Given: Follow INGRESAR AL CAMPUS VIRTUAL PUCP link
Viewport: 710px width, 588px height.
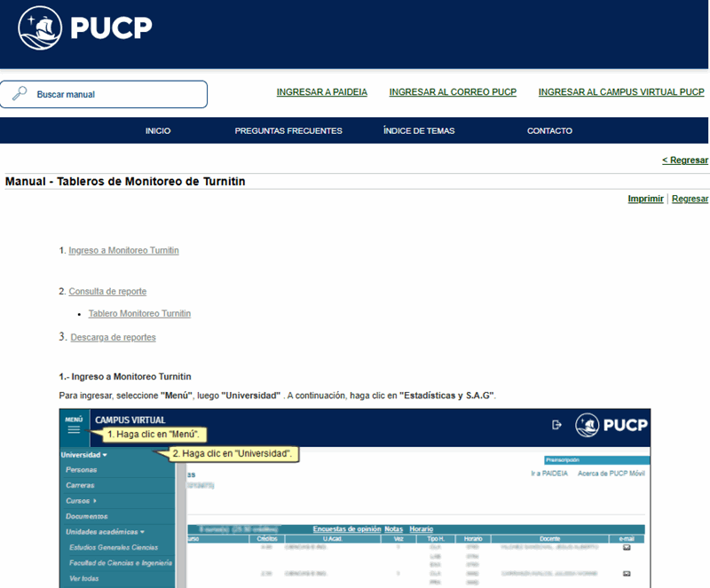Looking at the screenshot, I should (x=621, y=92).
